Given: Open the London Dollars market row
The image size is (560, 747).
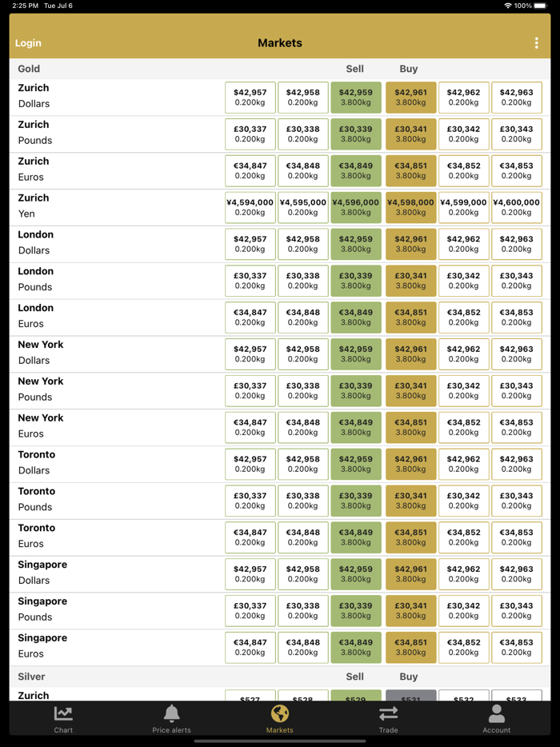Looking at the screenshot, I should [112, 244].
